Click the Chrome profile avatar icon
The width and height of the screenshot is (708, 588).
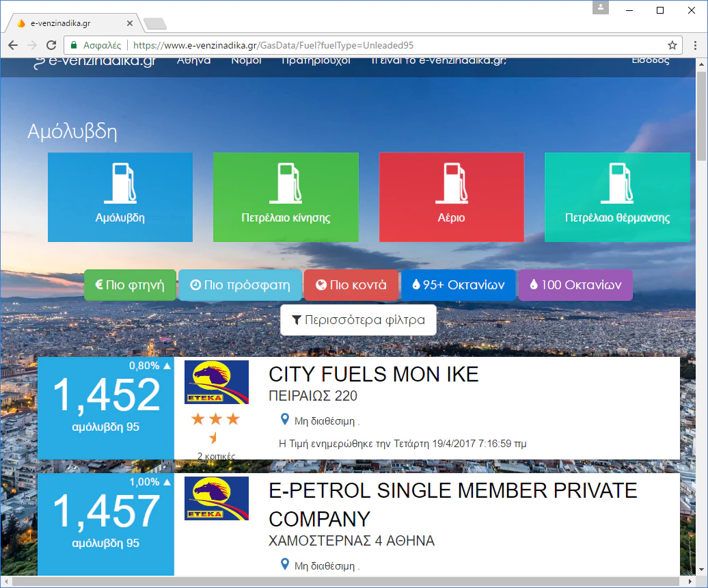click(601, 8)
